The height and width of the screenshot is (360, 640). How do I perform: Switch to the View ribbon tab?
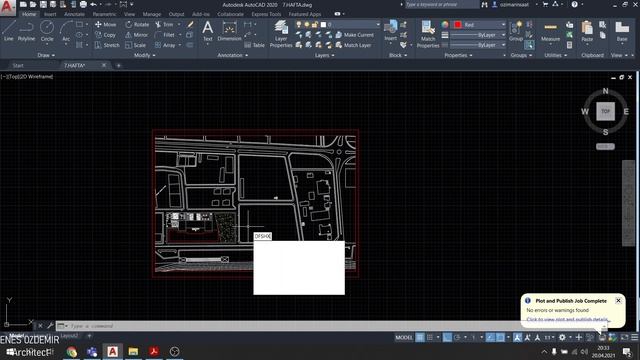tap(129, 14)
